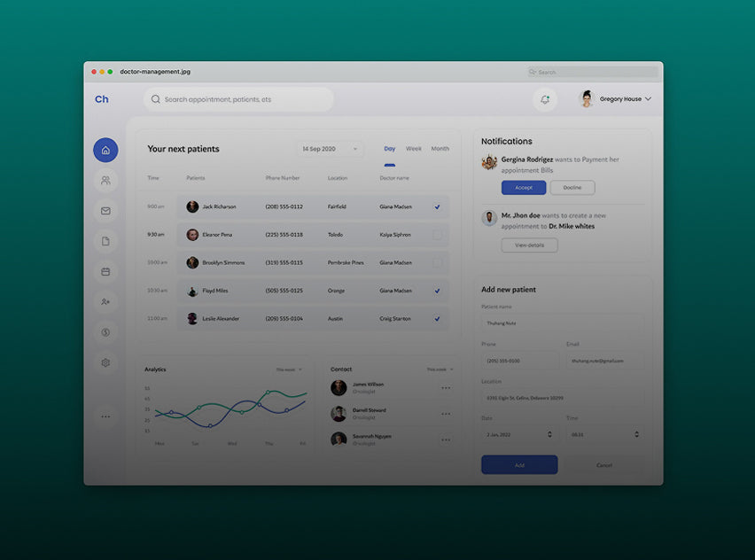The width and height of the screenshot is (755, 560).
Task: Click the Patient name input field
Action: [x=562, y=323]
